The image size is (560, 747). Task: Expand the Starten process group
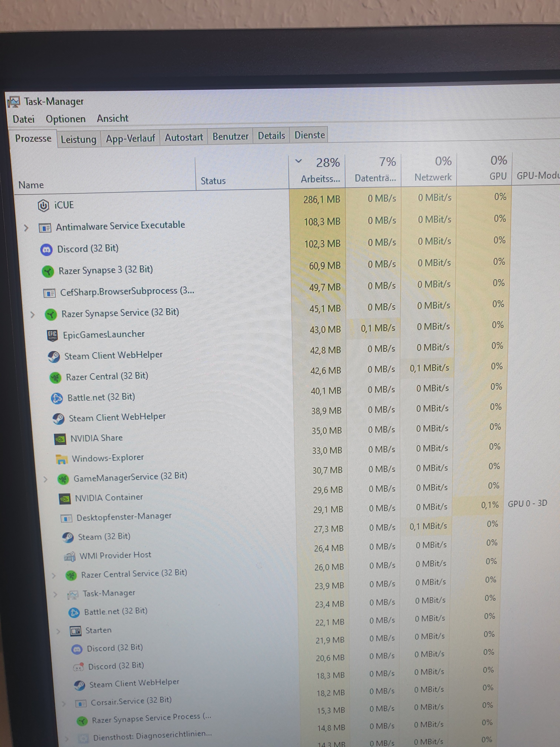pyautogui.click(x=58, y=631)
